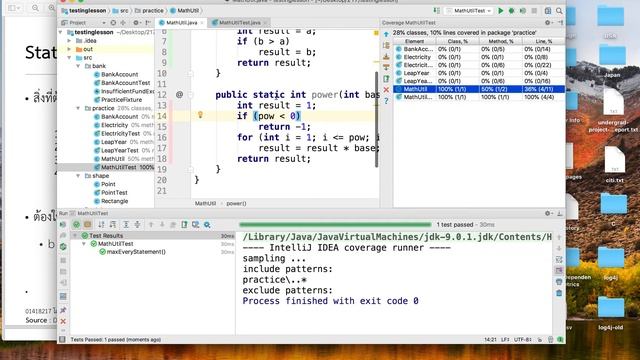Click the Run panel test options gear icon

tap(207, 224)
